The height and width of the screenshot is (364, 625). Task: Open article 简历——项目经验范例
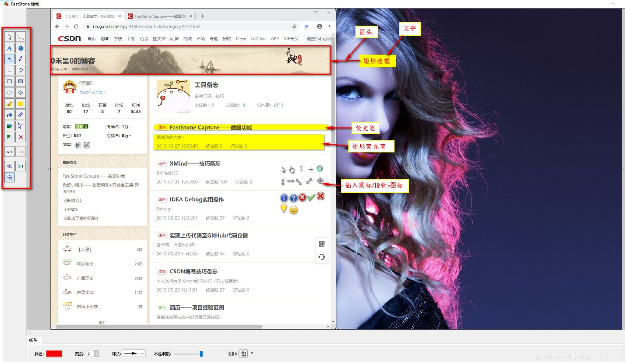[x=197, y=308]
